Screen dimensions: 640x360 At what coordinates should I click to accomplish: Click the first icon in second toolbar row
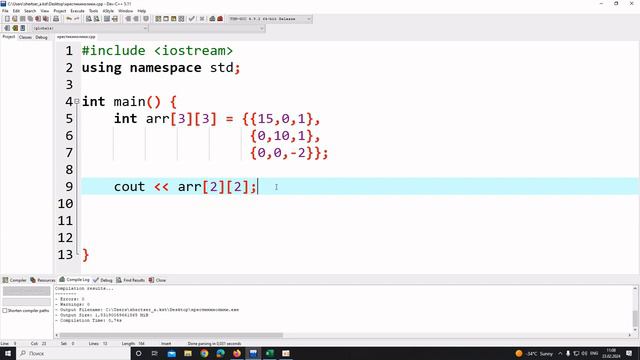[7, 28]
